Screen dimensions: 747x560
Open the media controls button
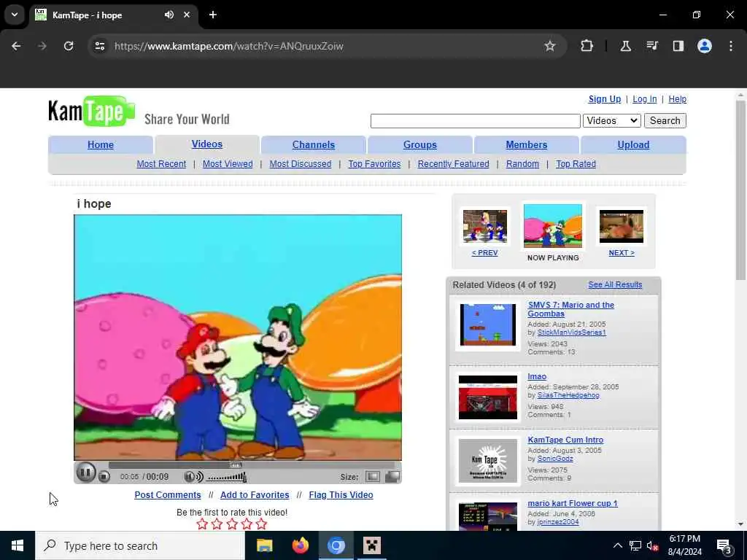coord(651,46)
